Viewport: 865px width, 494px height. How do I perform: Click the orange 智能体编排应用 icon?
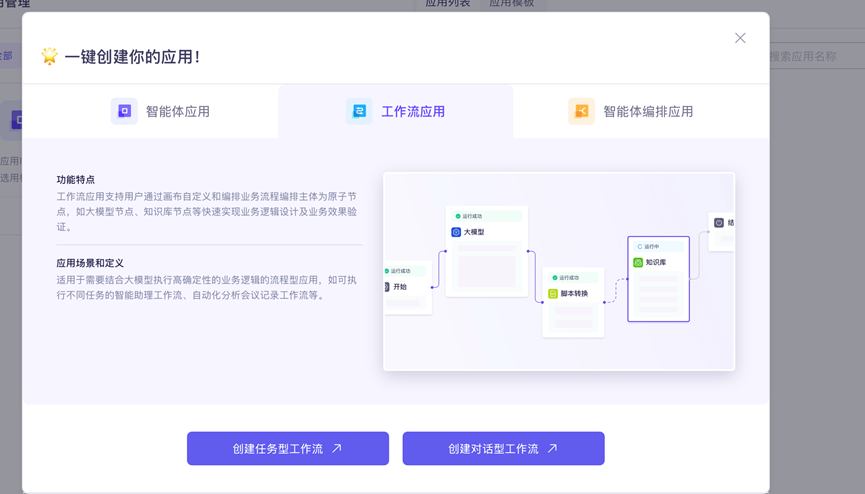tap(581, 111)
